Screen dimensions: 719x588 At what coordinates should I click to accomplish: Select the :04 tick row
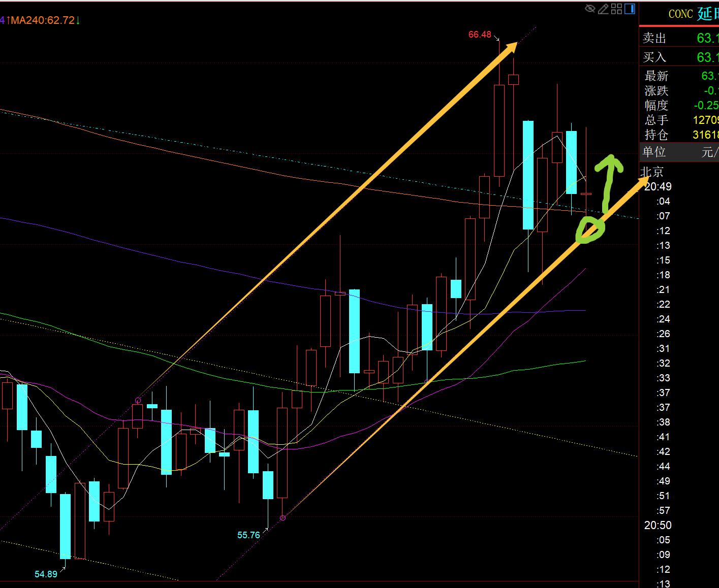point(663,202)
